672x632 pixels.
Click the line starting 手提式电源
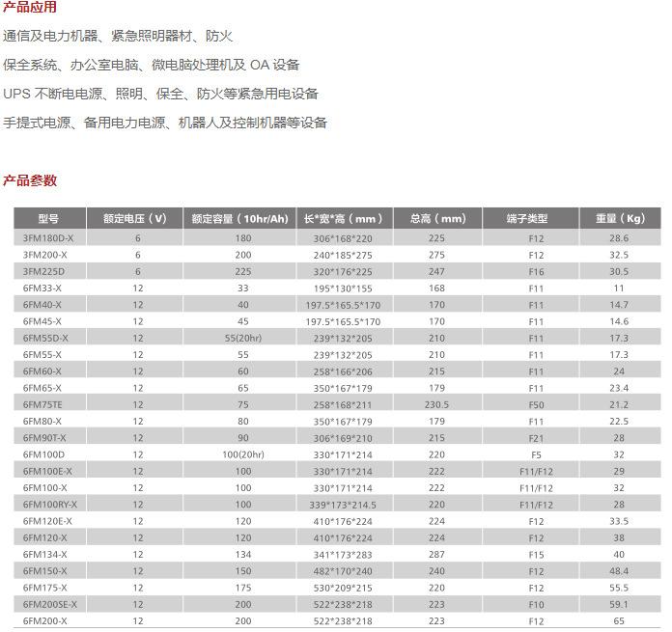pos(165,123)
